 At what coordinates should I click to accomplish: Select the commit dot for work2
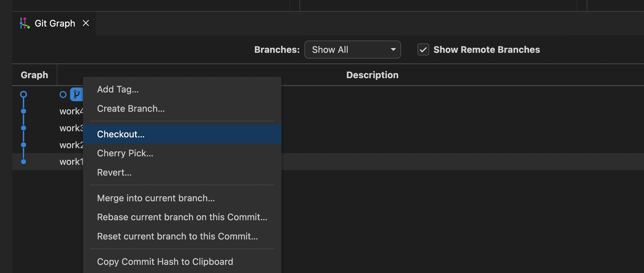(23, 145)
